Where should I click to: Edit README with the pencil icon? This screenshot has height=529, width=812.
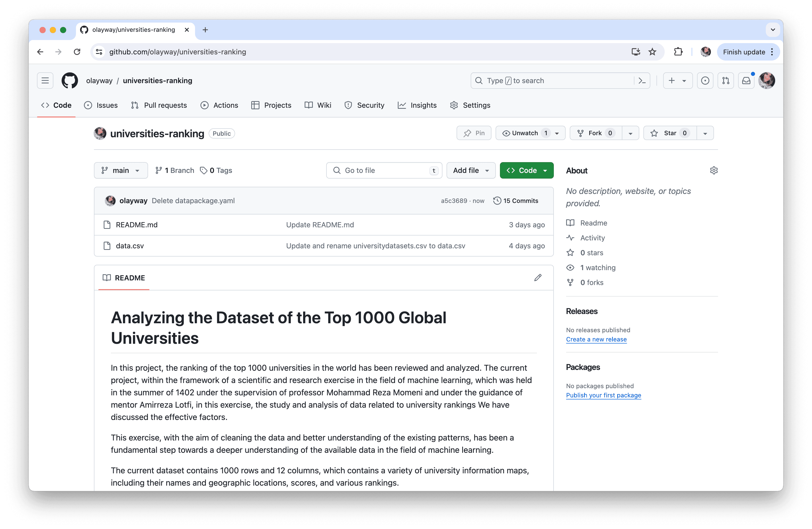pyautogui.click(x=538, y=278)
